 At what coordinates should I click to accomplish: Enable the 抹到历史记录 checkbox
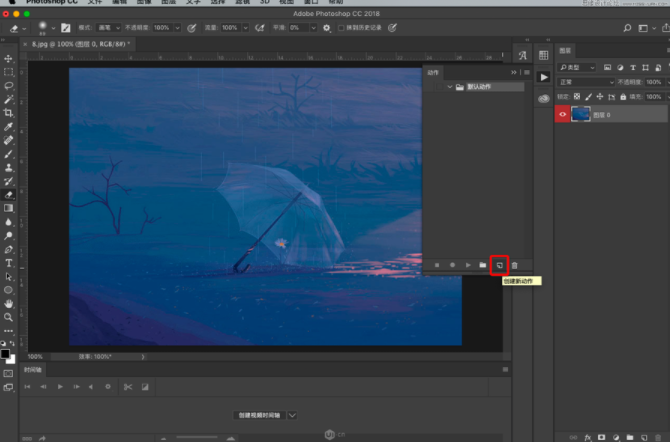coord(342,28)
